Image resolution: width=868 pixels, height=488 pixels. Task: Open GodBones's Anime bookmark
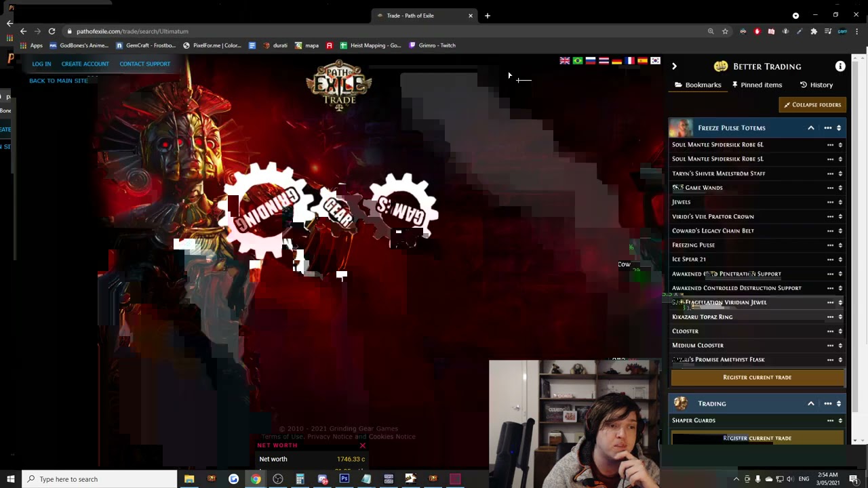tap(79, 45)
